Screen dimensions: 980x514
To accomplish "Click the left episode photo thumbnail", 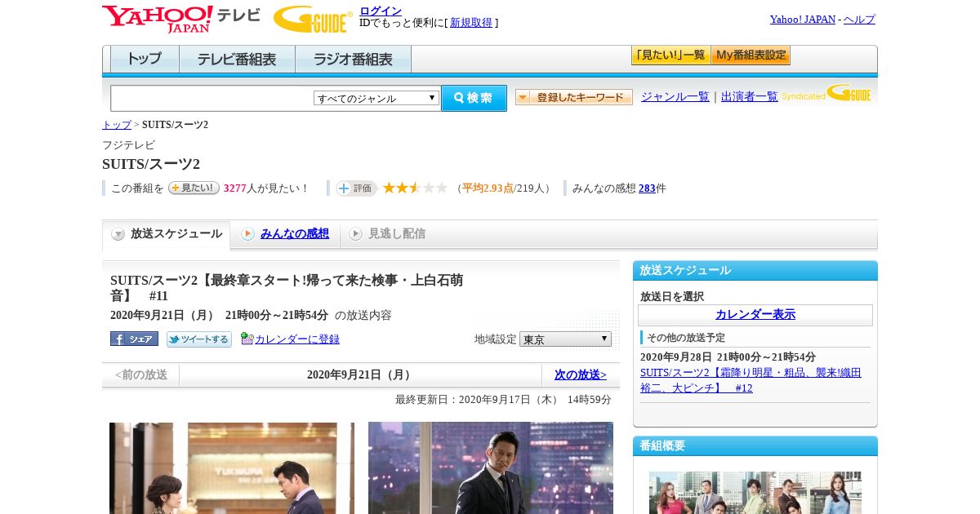I will point(232,468).
